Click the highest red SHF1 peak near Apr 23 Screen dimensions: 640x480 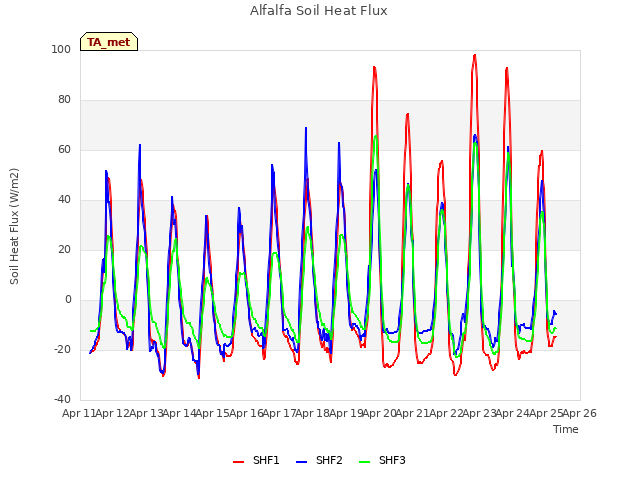474,55
